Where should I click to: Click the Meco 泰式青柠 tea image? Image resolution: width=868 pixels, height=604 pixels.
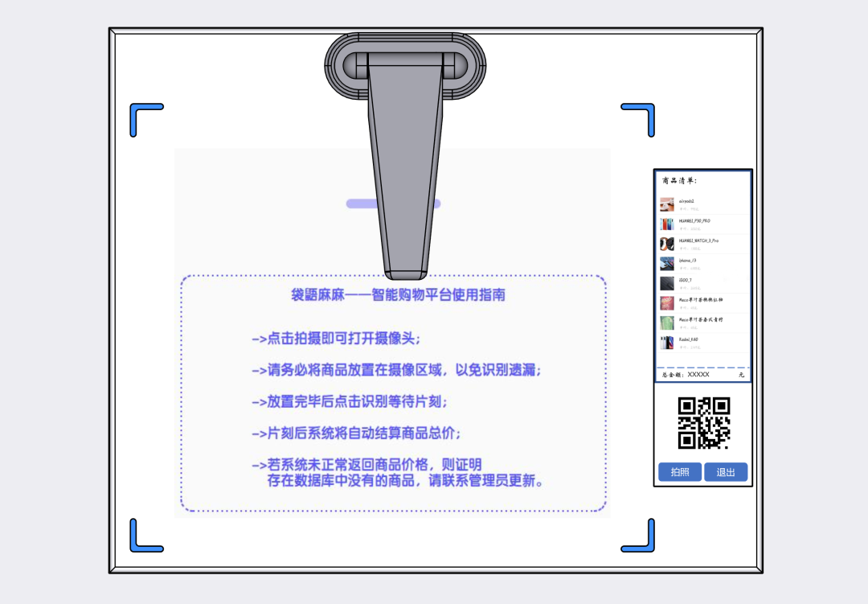click(666, 323)
